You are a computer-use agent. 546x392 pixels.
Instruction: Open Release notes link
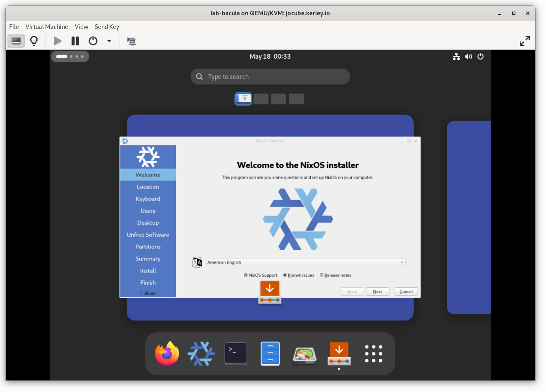(335, 275)
